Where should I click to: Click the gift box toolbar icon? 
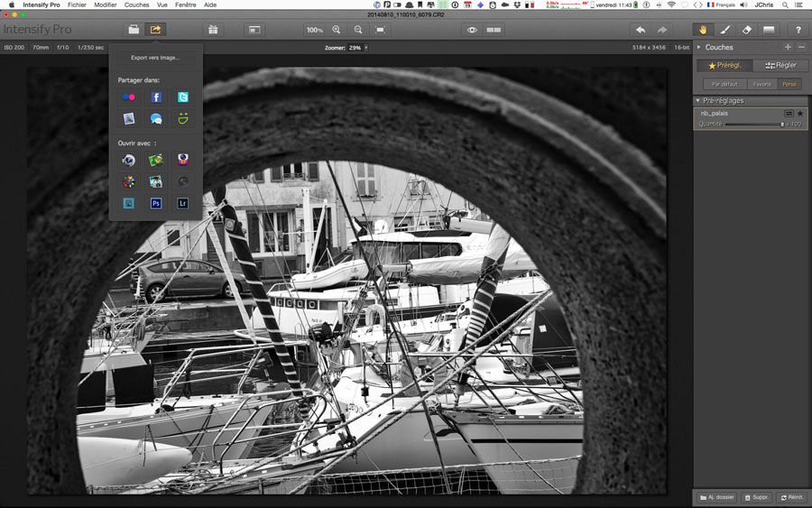point(213,30)
